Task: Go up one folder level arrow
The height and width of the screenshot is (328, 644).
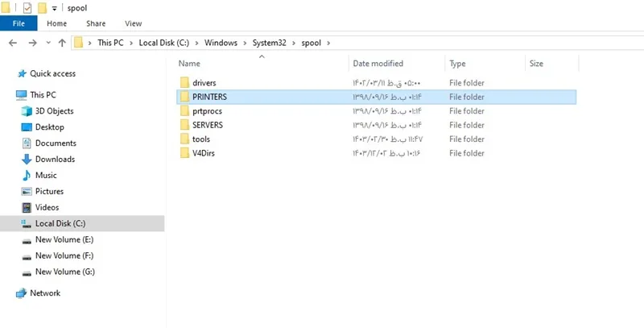Action: point(62,43)
